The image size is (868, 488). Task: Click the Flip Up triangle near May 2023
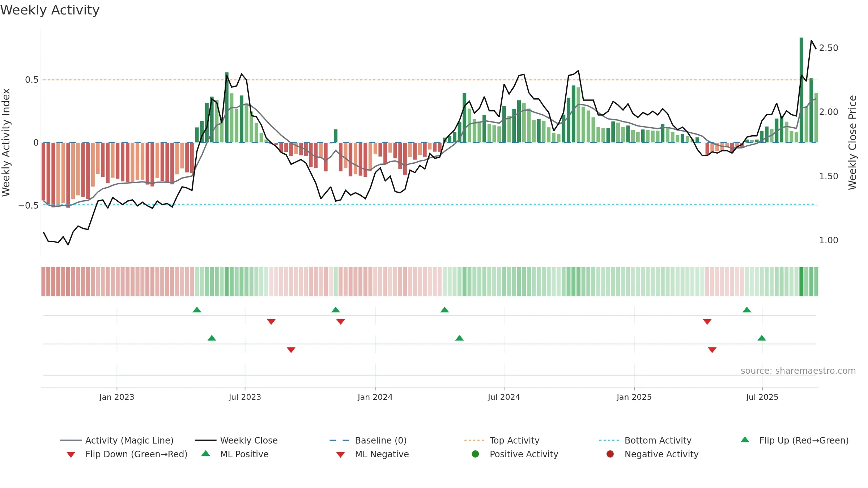[197, 310]
